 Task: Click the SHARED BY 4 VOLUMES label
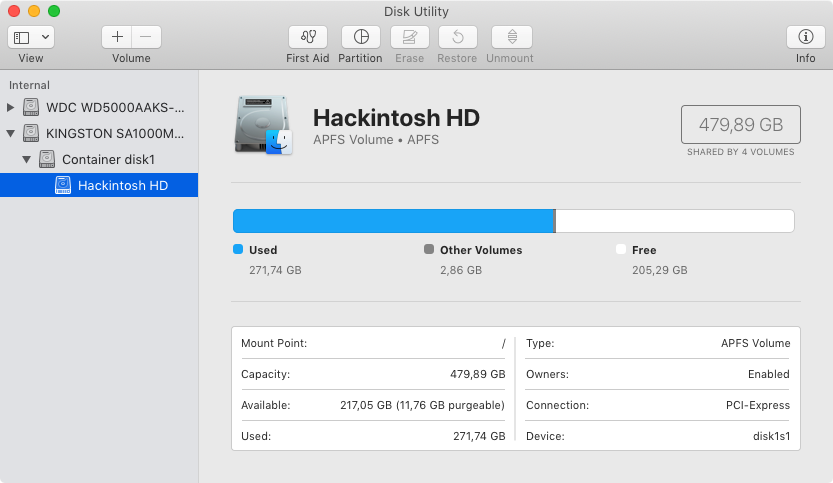point(741,152)
